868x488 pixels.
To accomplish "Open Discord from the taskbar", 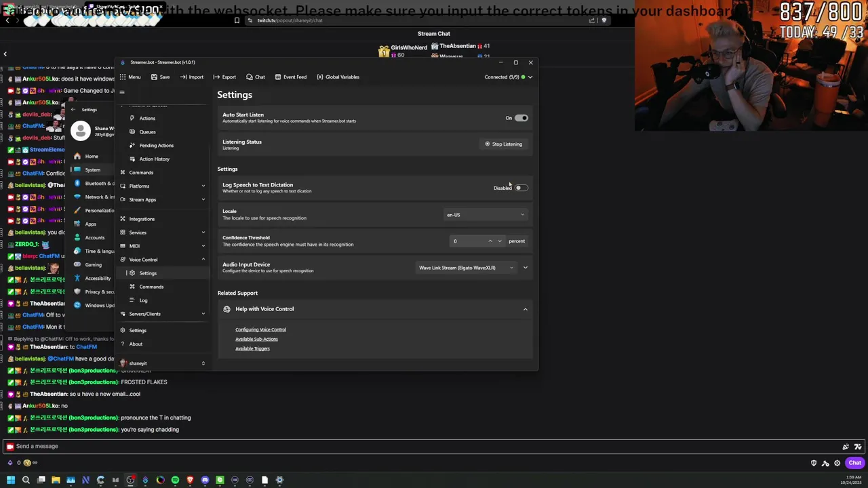I will [x=205, y=480].
